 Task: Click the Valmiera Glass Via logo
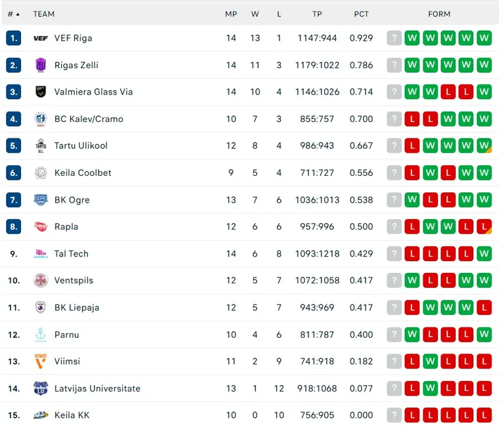coord(41,92)
